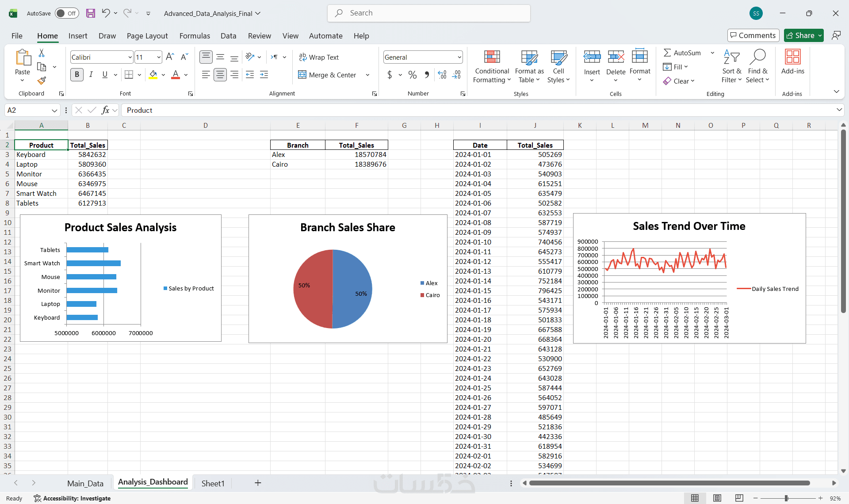Toggle Wrap Text option
The image size is (849, 504).
pyautogui.click(x=319, y=57)
